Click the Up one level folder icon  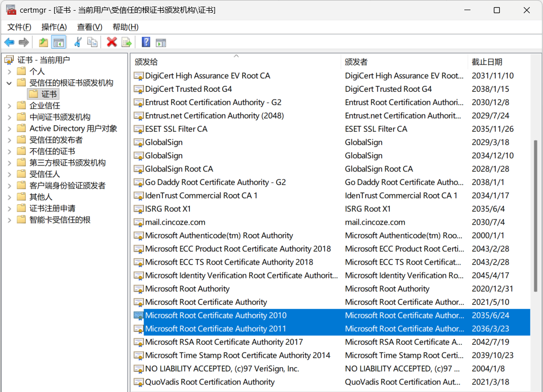pyautogui.click(x=43, y=43)
